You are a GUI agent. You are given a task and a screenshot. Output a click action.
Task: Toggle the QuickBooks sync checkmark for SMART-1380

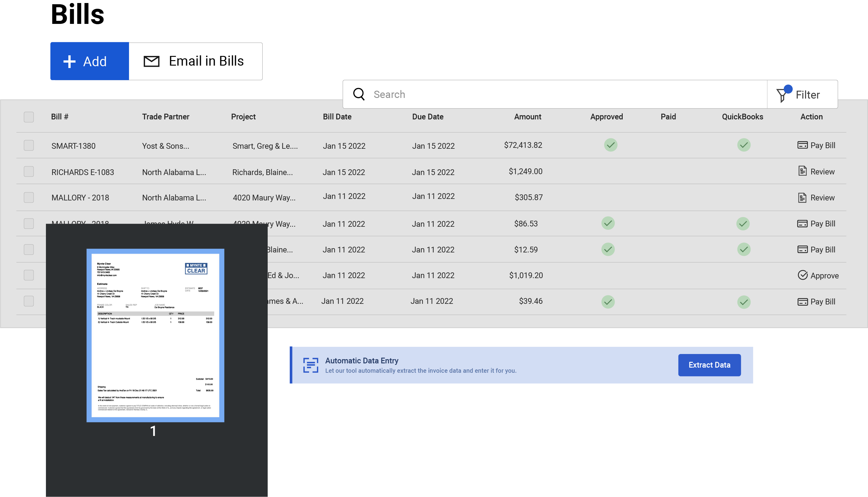pos(744,145)
